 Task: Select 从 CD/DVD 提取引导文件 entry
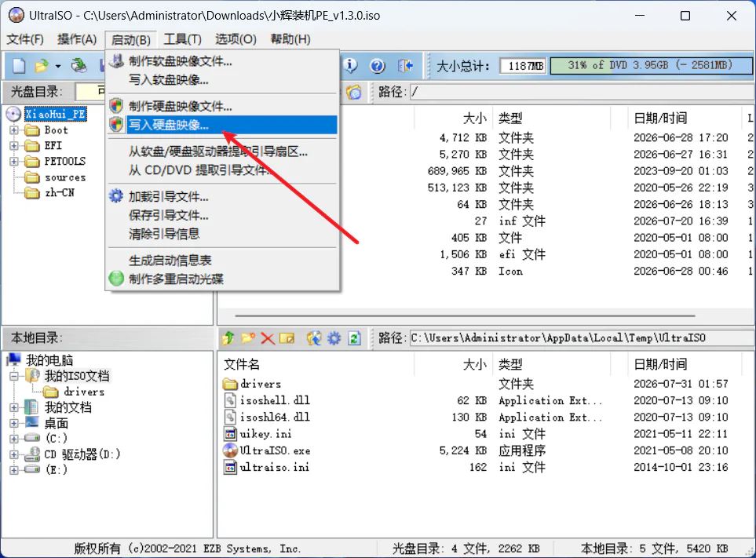click(x=222, y=170)
